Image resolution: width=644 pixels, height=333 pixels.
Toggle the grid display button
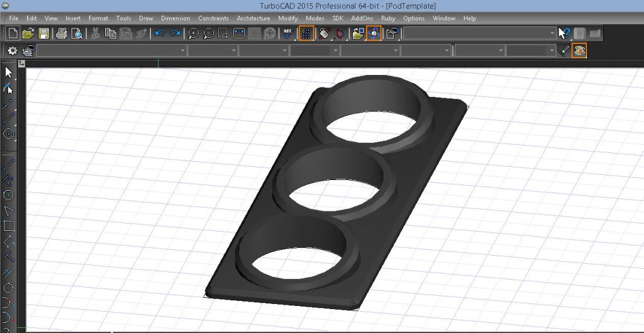click(x=306, y=33)
